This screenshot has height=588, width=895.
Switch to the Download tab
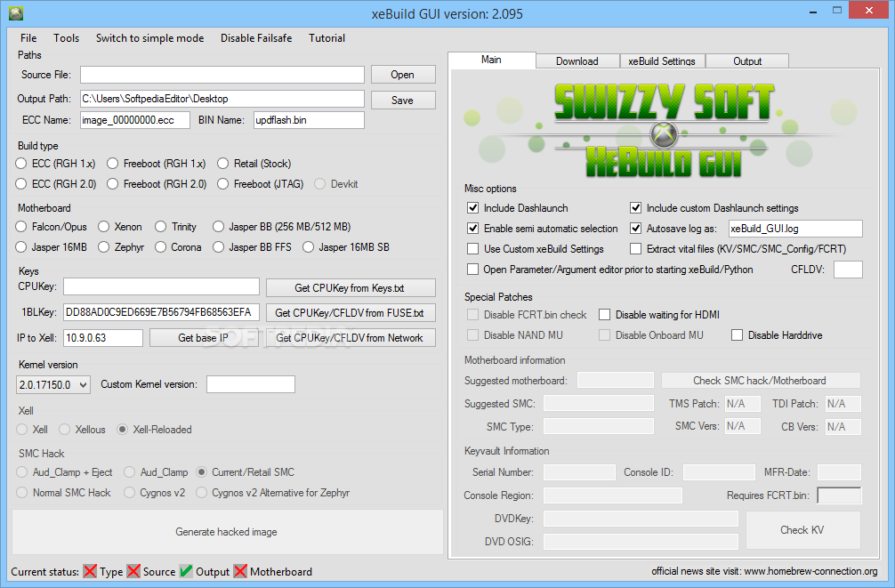coord(577,61)
